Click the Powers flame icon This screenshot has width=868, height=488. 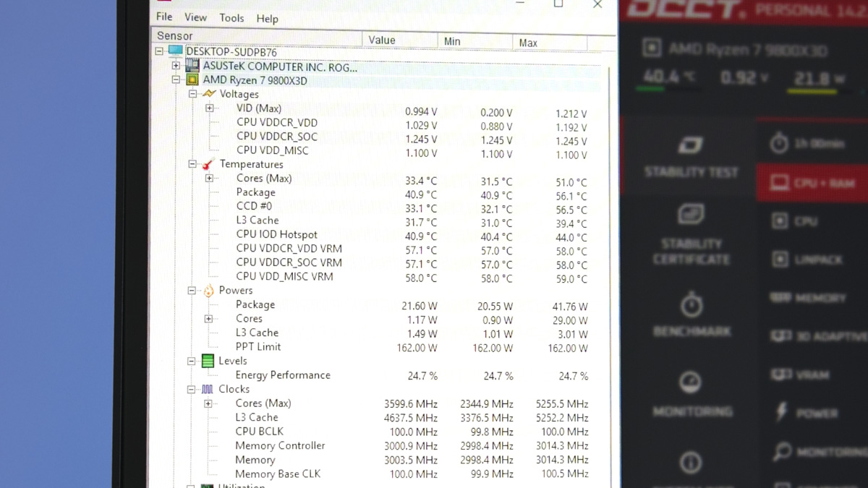(208, 291)
